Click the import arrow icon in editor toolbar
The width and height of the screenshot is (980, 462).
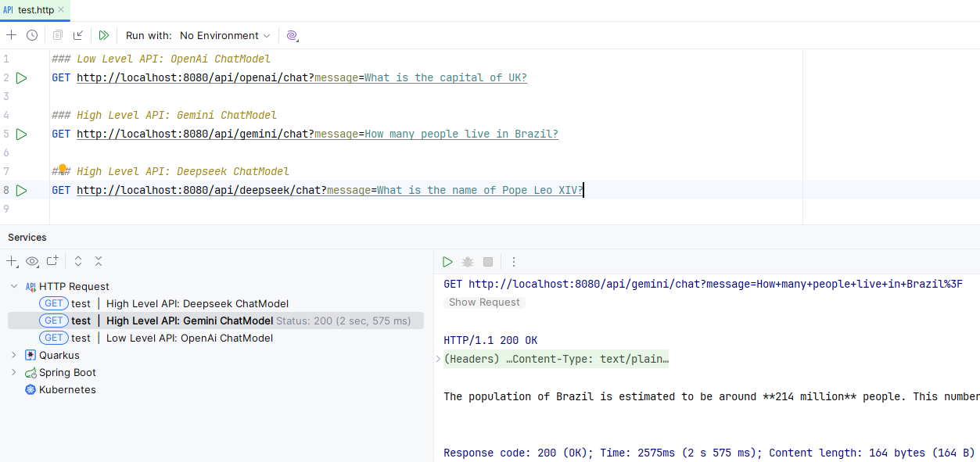(x=78, y=35)
